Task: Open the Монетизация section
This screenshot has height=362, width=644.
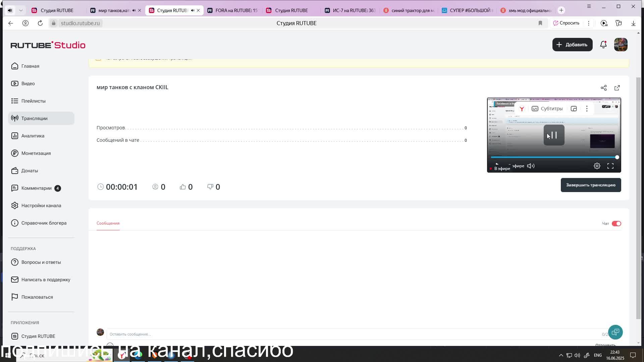Action: [41, 153]
